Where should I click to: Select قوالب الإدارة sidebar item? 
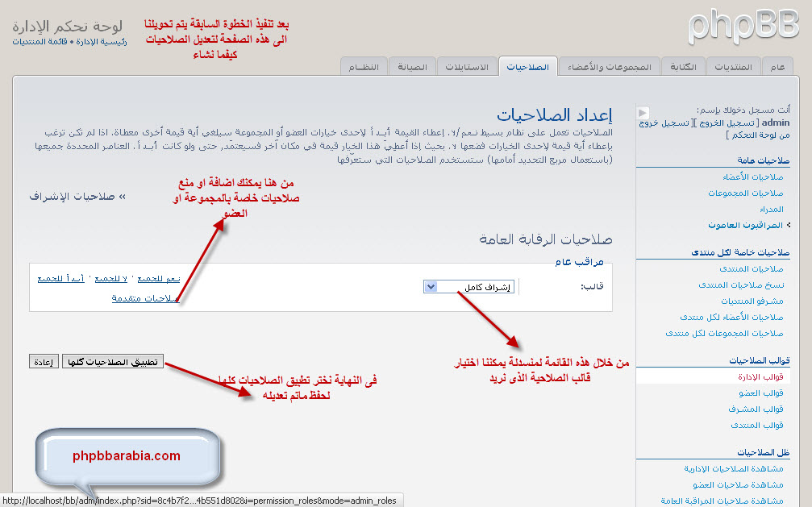tap(760, 376)
